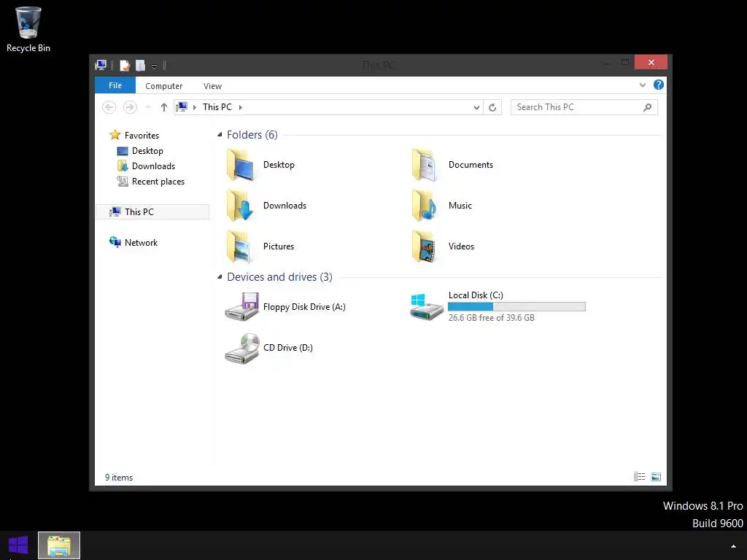This screenshot has width=747, height=560.
Task: Click the Documents folder label
Action: (x=471, y=165)
